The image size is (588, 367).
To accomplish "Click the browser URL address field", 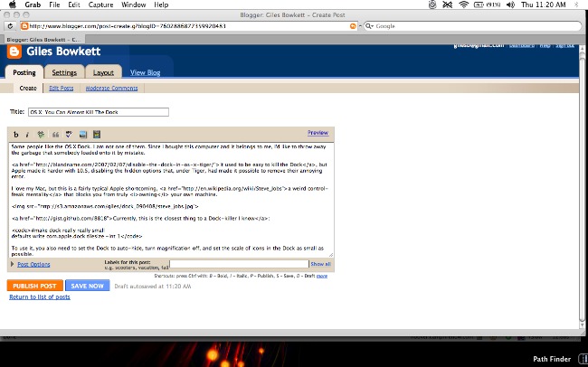I will tap(187, 26).
